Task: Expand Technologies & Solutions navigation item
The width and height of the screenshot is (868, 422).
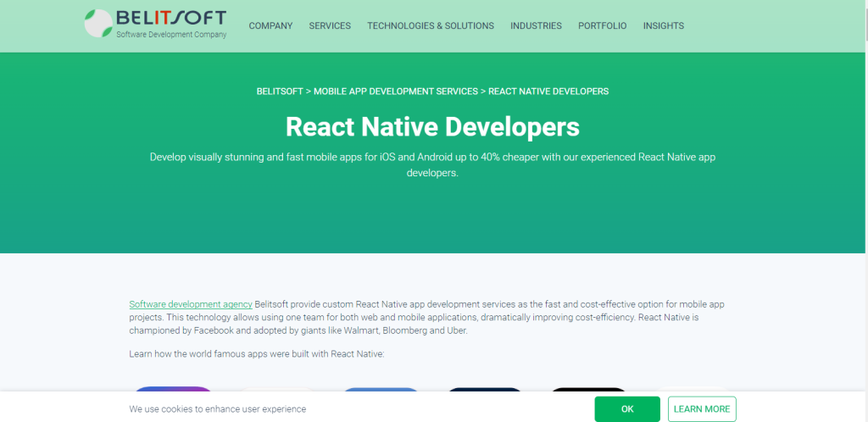Action: (x=430, y=26)
